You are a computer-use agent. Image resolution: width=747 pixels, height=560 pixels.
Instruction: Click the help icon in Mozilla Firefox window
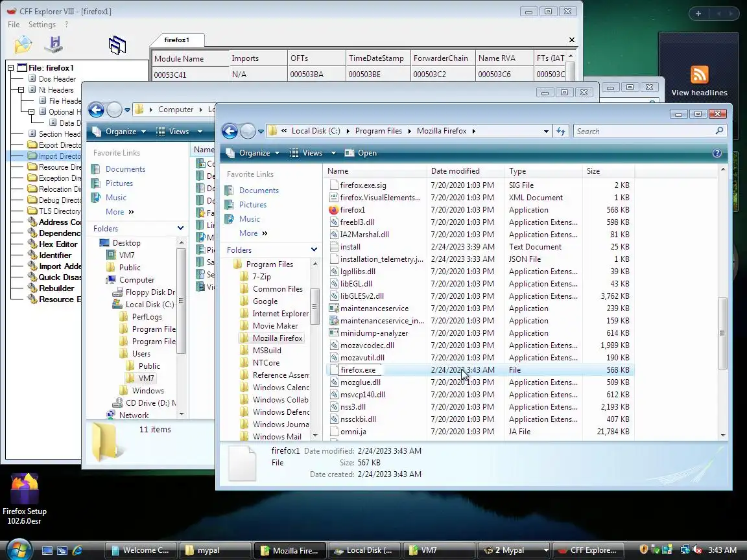[x=717, y=154]
